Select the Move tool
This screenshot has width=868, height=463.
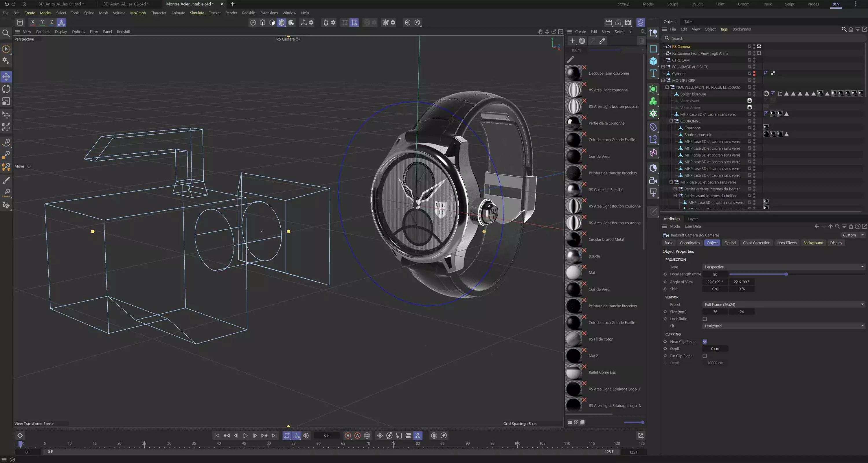point(6,77)
